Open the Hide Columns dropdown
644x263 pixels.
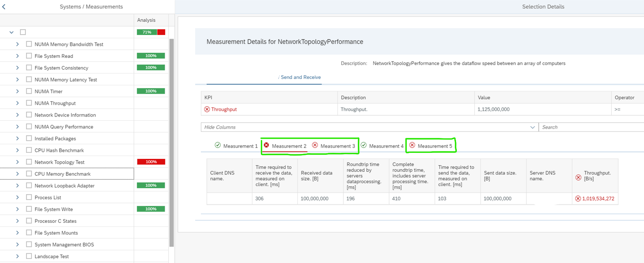pos(533,127)
